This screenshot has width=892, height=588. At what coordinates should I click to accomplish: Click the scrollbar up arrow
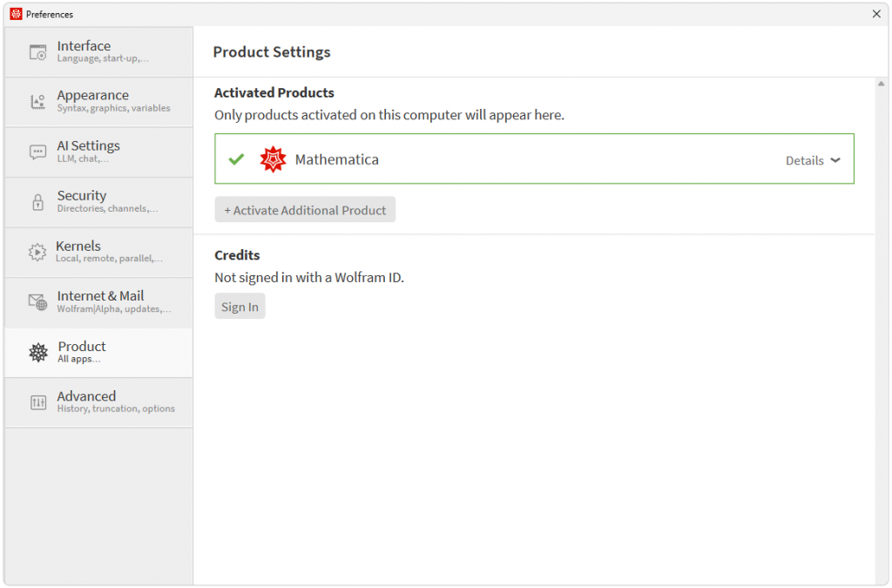pos(881,83)
